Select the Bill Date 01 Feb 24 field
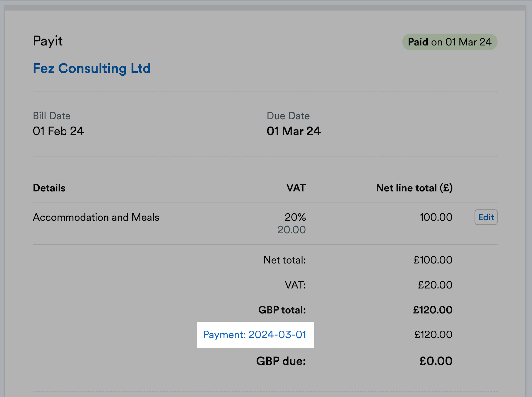This screenshot has width=532, height=397. 59,131
